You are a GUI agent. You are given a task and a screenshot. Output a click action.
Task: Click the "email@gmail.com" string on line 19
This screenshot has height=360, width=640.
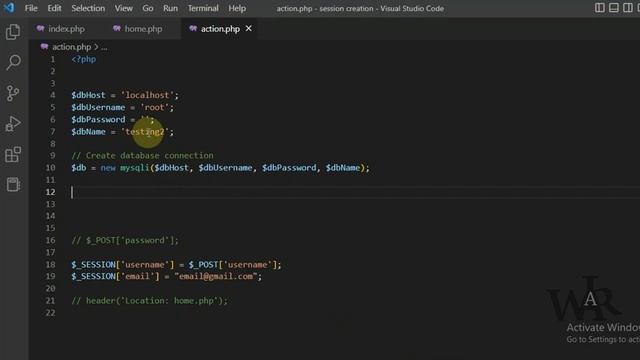pyautogui.click(x=216, y=276)
